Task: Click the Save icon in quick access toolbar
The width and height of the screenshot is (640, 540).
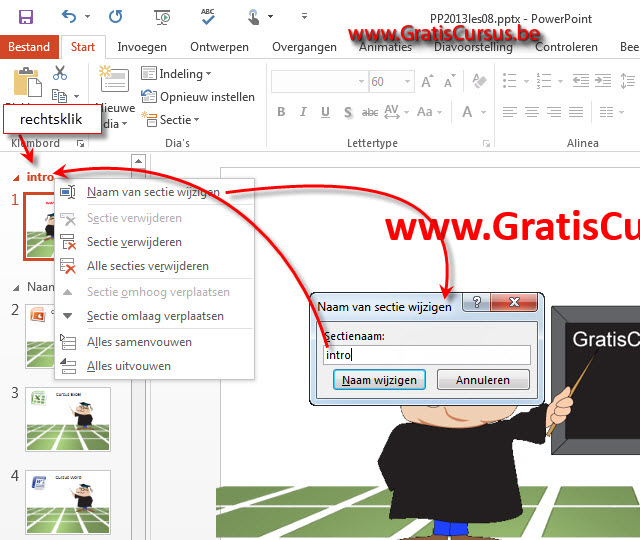Action: pyautogui.click(x=26, y=17)
